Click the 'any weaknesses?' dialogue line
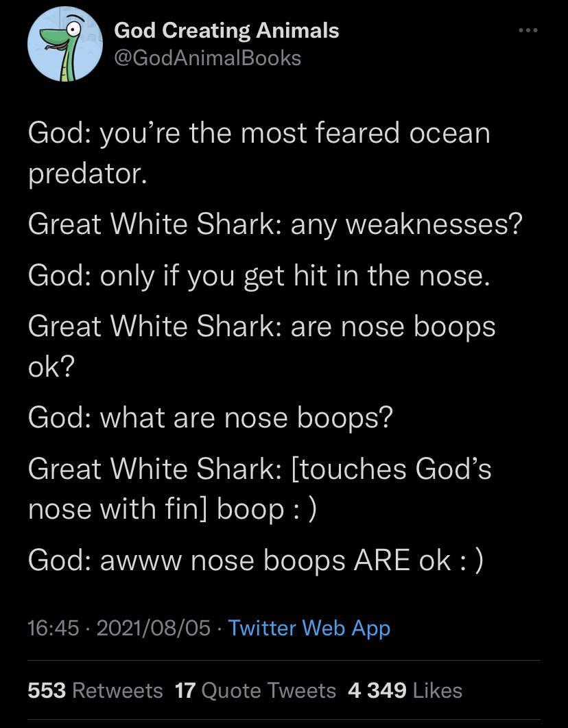The image size is (568, 728). pyautogui.click(x=274, y=224)
